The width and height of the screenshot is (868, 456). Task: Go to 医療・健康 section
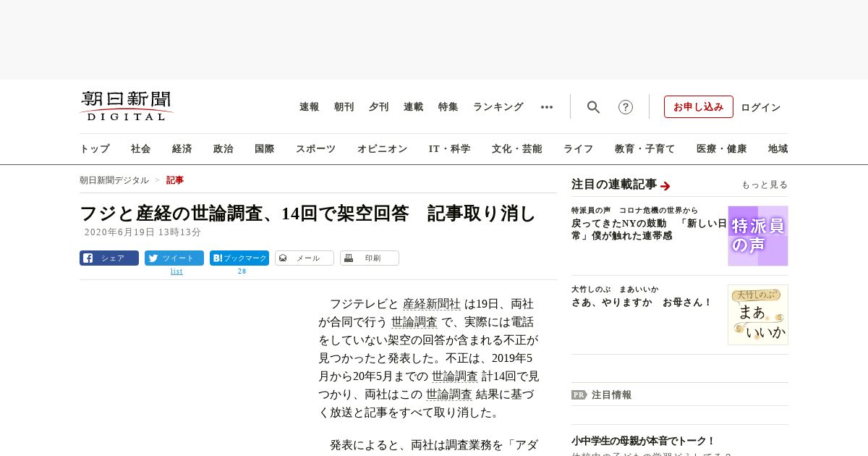pos(722,149)
